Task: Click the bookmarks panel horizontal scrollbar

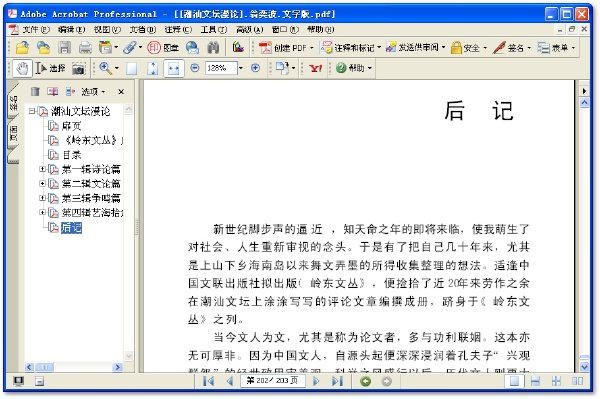Action: 74,367
